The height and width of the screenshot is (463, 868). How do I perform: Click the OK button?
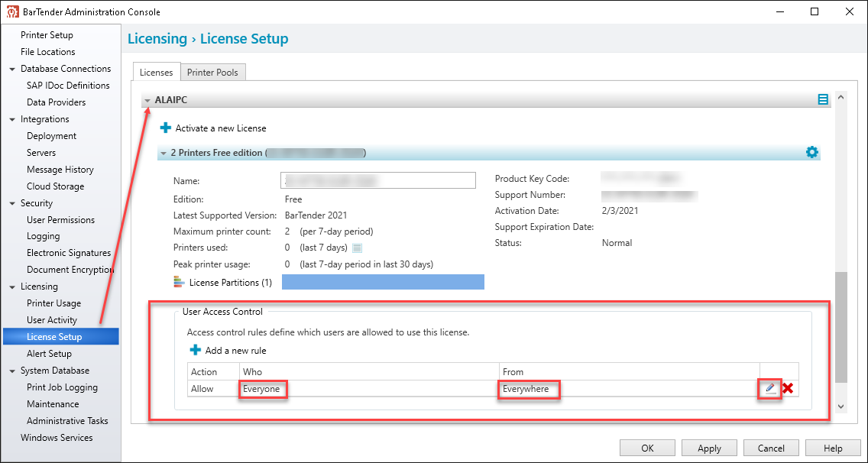point(647,448)
